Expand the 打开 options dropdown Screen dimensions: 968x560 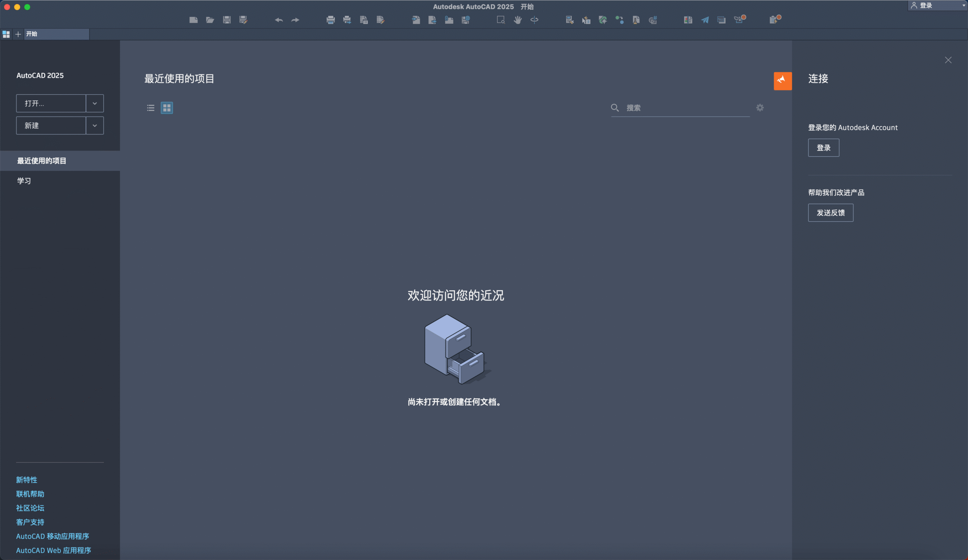[x=95, y=103]
